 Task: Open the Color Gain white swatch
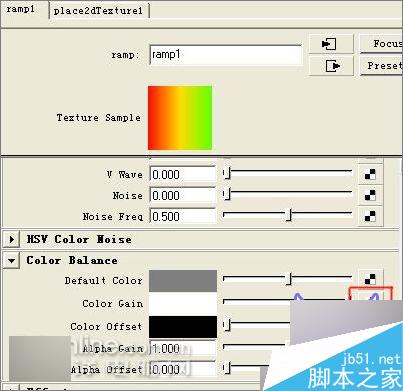click(183, 304)
